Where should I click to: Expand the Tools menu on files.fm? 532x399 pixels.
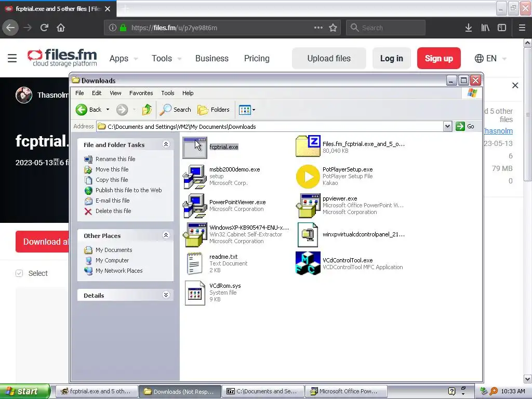(166, 58)
